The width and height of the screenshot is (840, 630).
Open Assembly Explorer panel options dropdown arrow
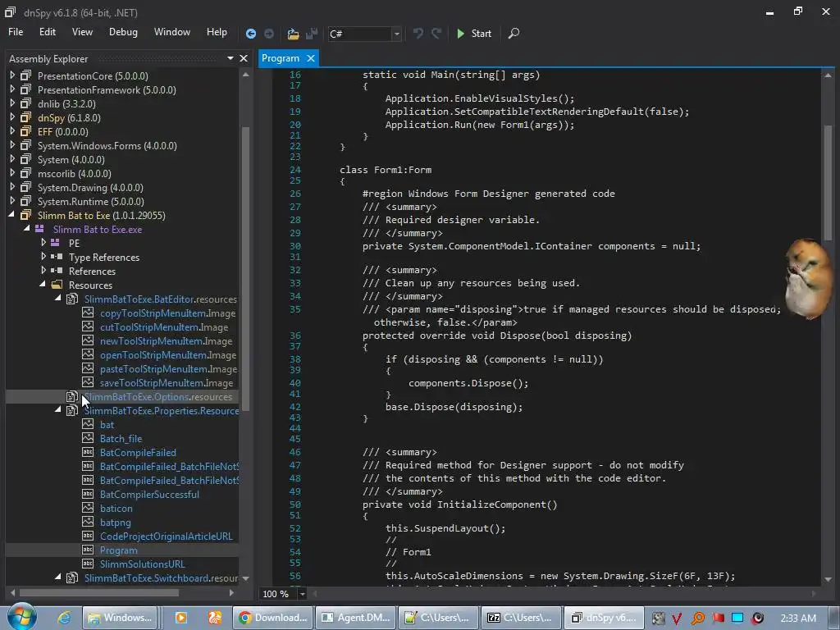coord(231,58)
